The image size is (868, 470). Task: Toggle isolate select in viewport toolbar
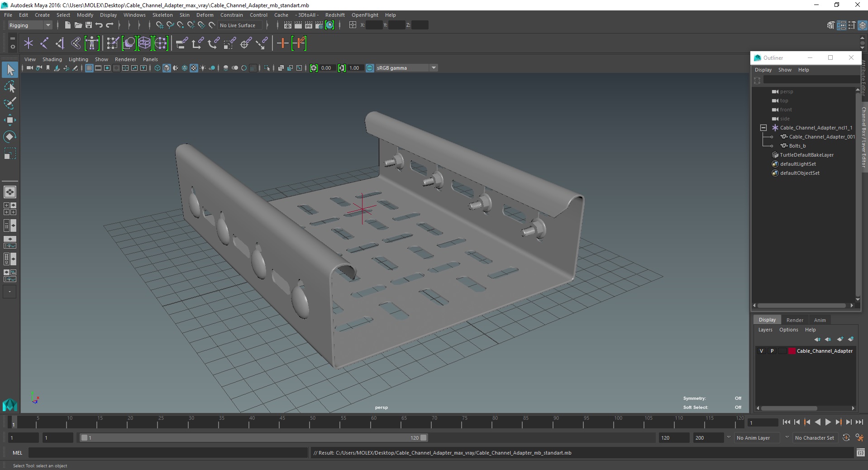click(x=267, y=68)
